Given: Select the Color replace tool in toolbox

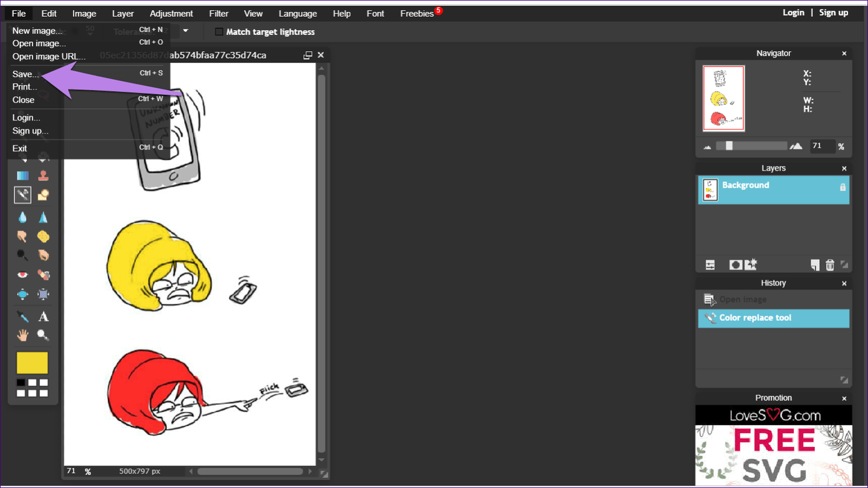Looking at the screenshot, I should [x=22, y=195].
